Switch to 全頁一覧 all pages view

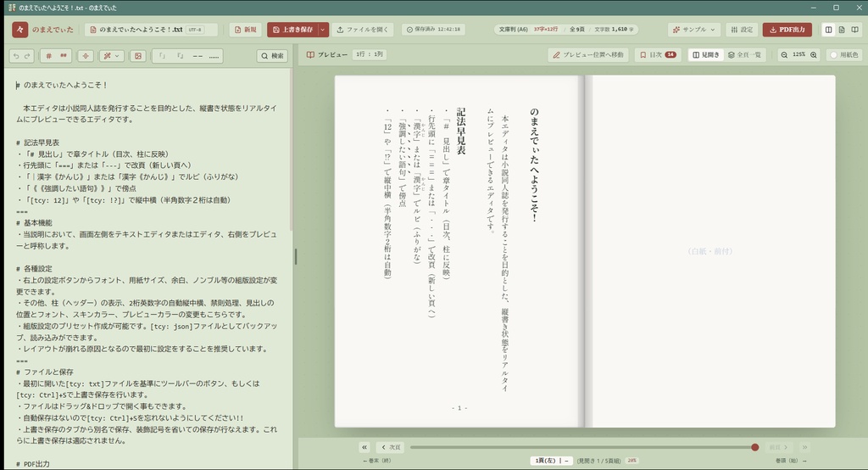click(744, 55)
